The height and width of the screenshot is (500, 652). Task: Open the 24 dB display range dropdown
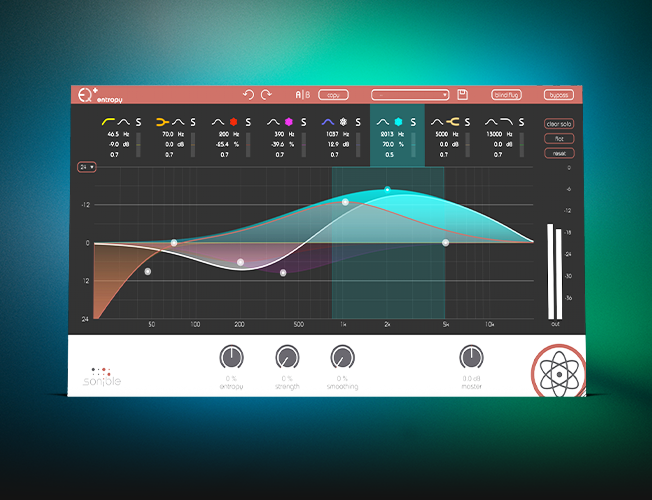pos(86,167)
